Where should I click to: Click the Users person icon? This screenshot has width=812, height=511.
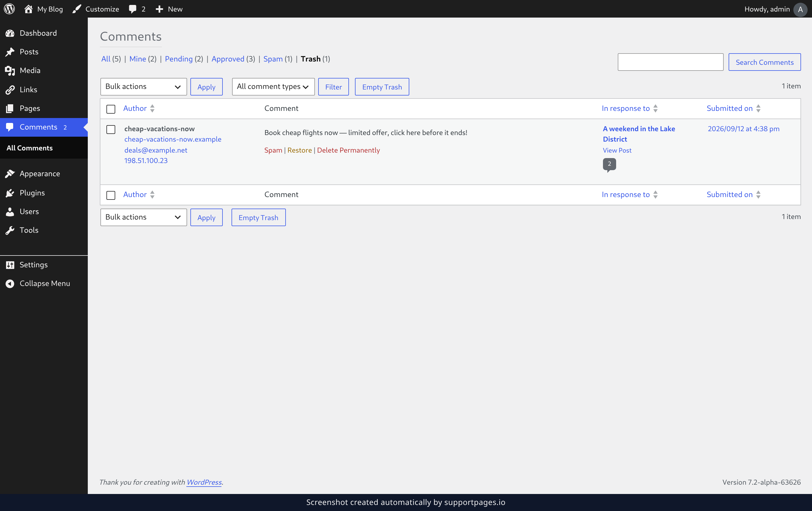(10, 212)
